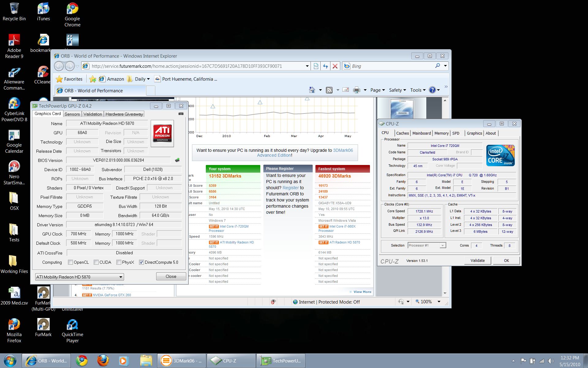This screenshot has width=588, height=368.
Task: Switch to the Sensors tab in GPU-Z
Action: 72,114
